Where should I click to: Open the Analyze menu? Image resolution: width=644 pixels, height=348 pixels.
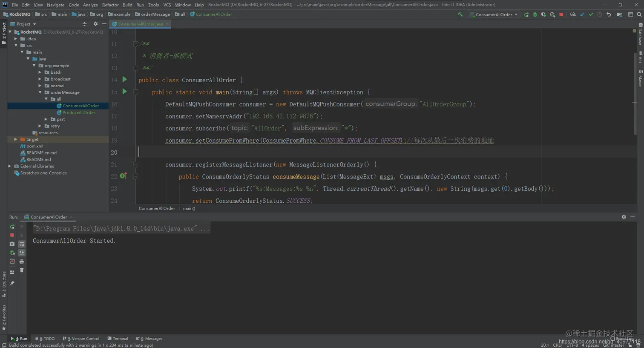point(90,5)
